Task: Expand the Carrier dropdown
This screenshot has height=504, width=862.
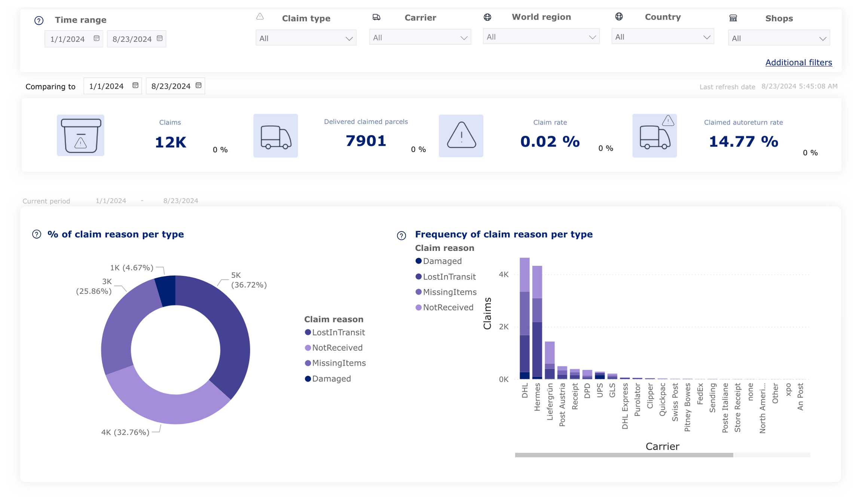Action: click(x=420, y=37)
